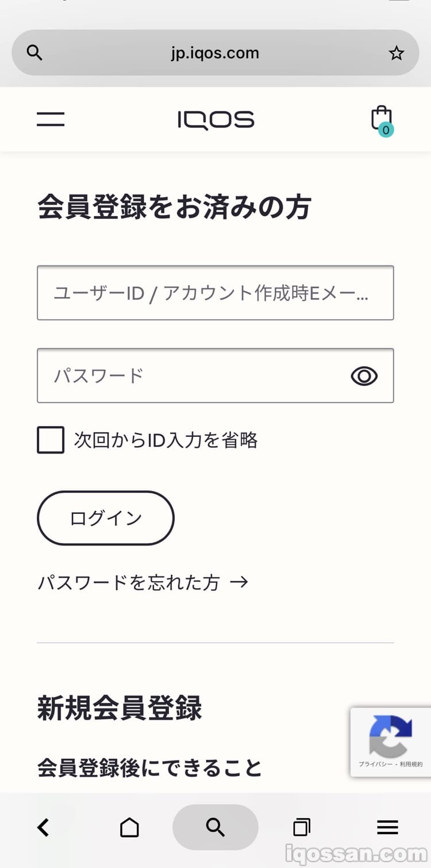431x868 pixels.
Task: Open the browser tabs switcher
Action: [x=302, y=827]
